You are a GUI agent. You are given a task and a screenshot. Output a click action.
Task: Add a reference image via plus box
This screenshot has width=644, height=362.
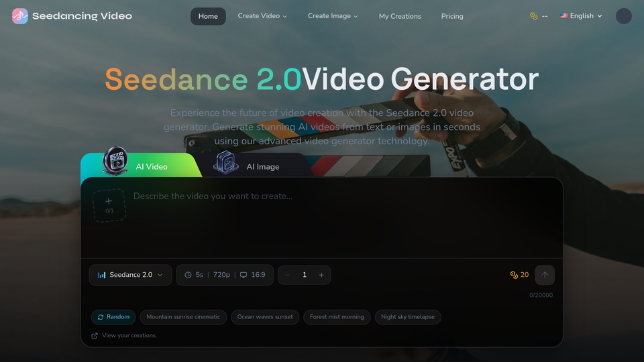click(109, 205)
